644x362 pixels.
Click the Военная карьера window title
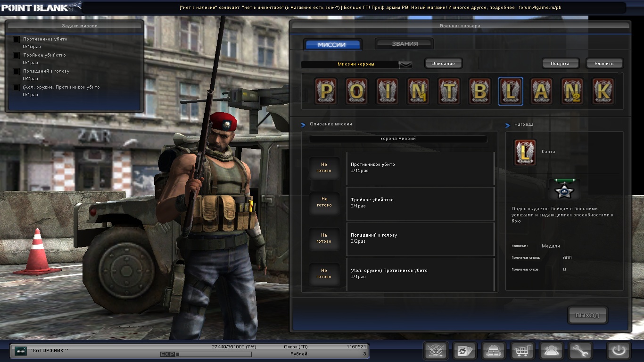460,26
